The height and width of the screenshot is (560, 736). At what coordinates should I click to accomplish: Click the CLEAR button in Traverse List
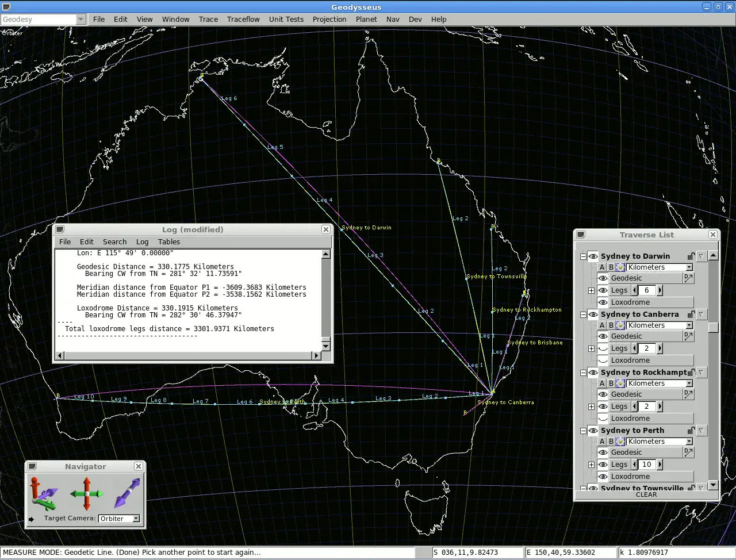click(x=646, y=494)
